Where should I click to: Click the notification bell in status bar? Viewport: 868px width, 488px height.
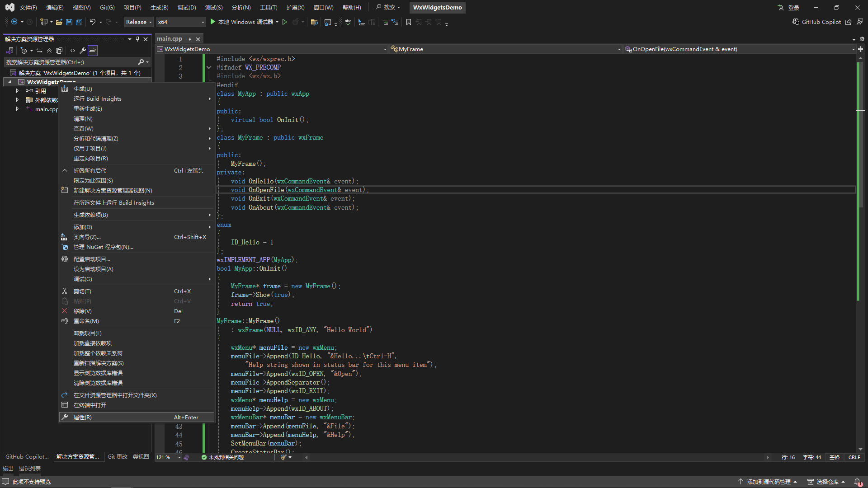tap(857, 482)
